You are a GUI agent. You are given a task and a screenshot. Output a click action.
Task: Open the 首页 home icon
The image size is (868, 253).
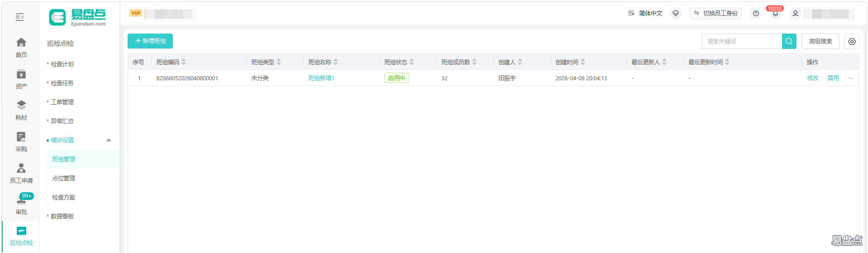click(21, 43)
